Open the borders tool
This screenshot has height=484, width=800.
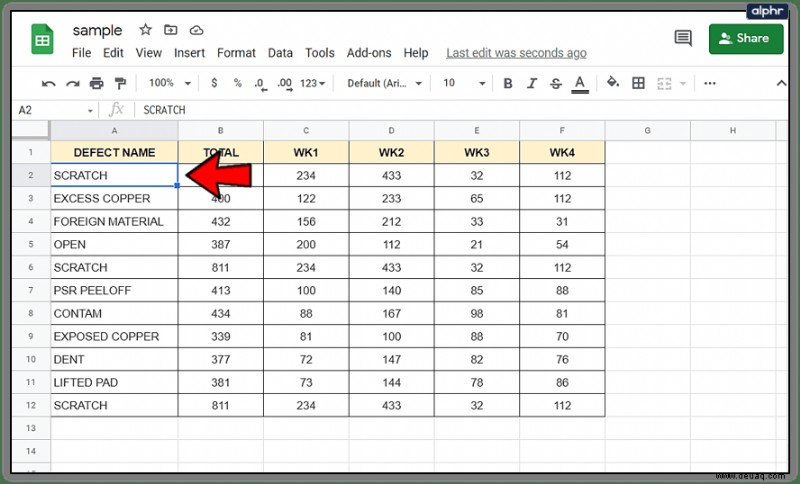pos(638,83)
